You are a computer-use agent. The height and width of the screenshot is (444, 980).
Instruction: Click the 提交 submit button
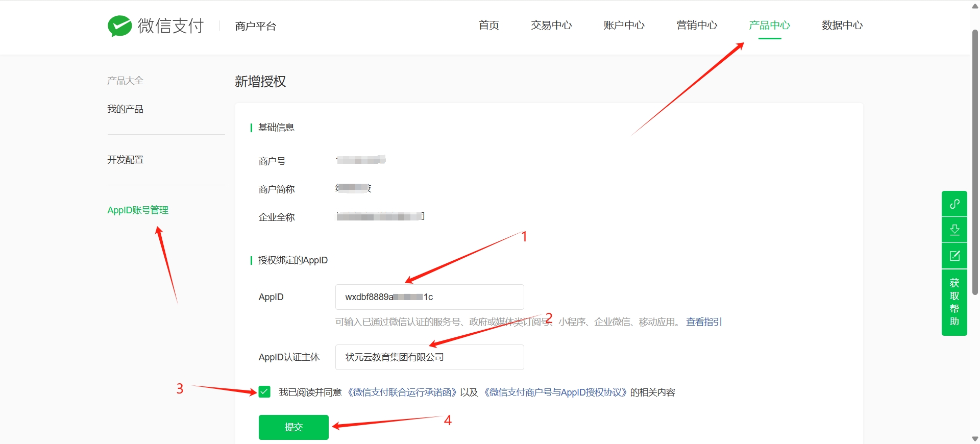click(293, 427)
